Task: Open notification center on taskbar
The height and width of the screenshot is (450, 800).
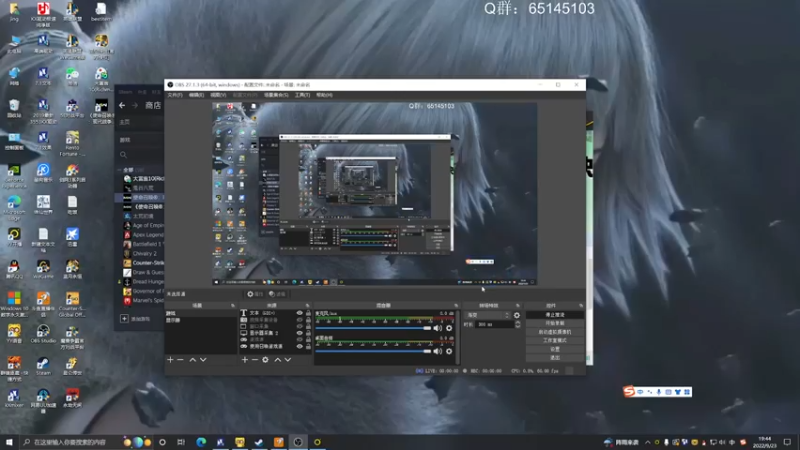Action: [x=787, y=442]
